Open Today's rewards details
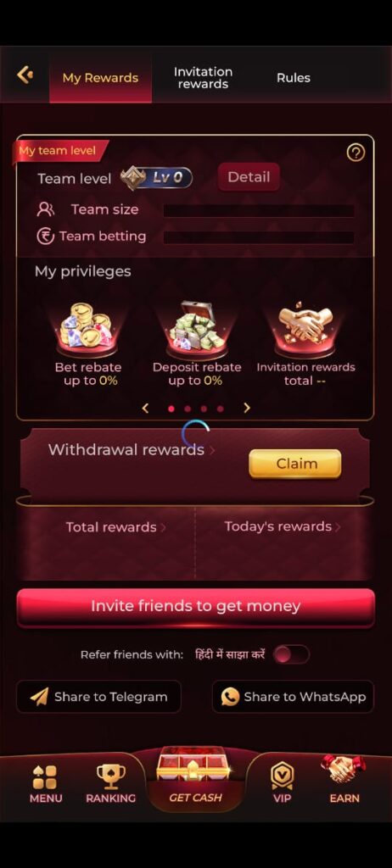Screen dimensions: 392x868 point(283,526)
